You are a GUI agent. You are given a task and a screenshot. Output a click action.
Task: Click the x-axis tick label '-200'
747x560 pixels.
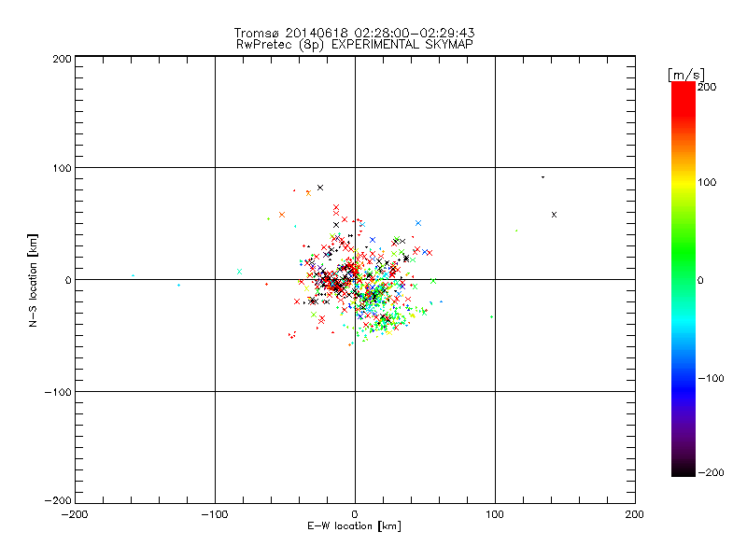pos(75,515)
